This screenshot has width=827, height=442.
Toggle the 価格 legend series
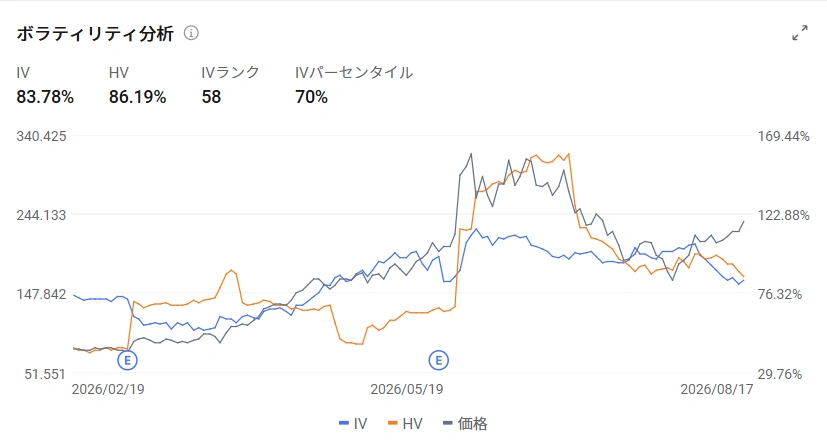click(465, 424)
